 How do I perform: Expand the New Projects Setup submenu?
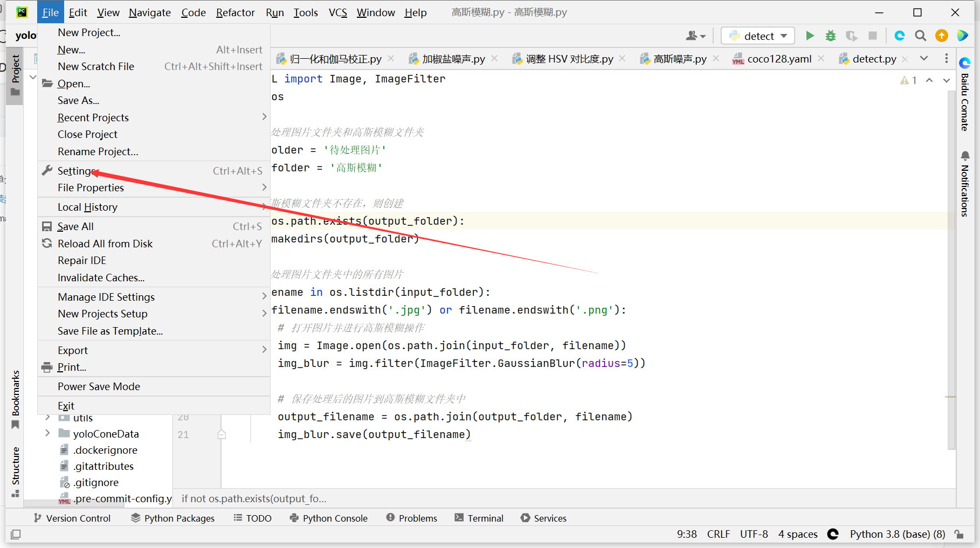click(x=154, y=314)
